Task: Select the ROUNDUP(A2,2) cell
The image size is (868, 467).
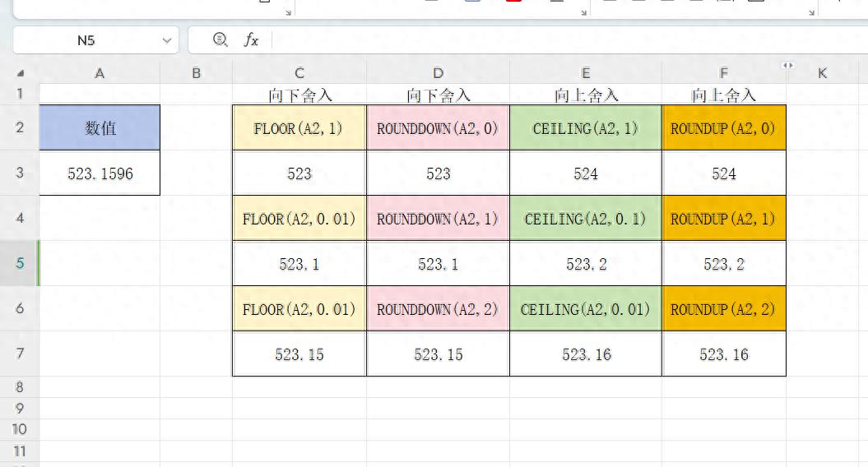Action: tap(723, 308)
